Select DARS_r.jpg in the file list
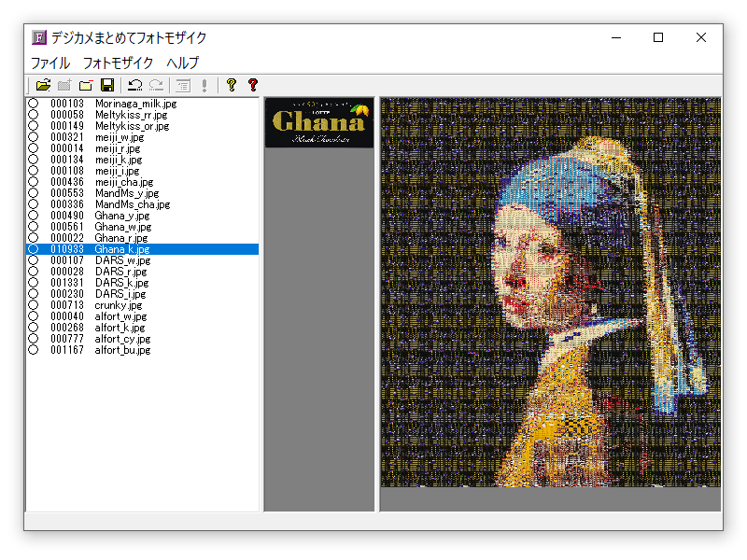 [121, 272]
